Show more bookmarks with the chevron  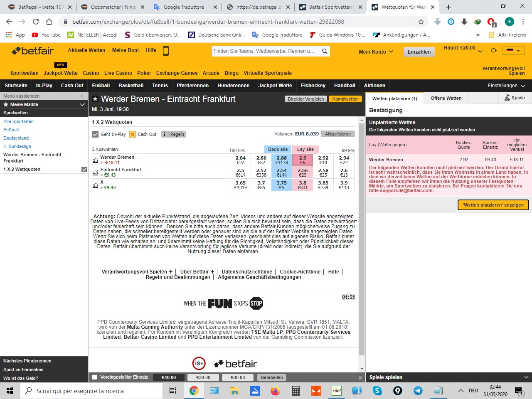478,35
